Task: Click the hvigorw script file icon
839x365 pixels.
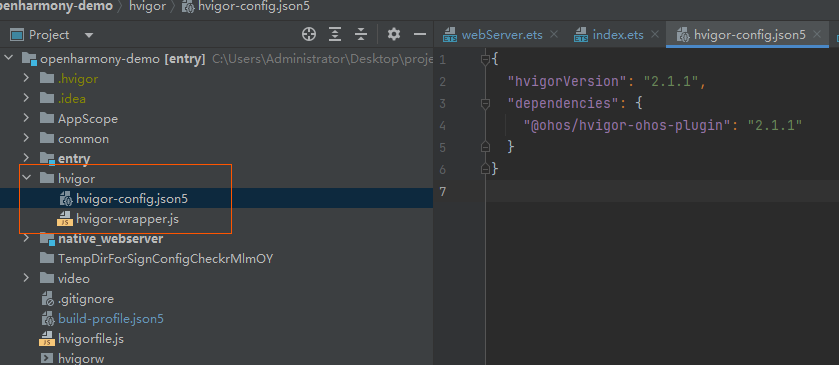Action: (x=47, y=358)
